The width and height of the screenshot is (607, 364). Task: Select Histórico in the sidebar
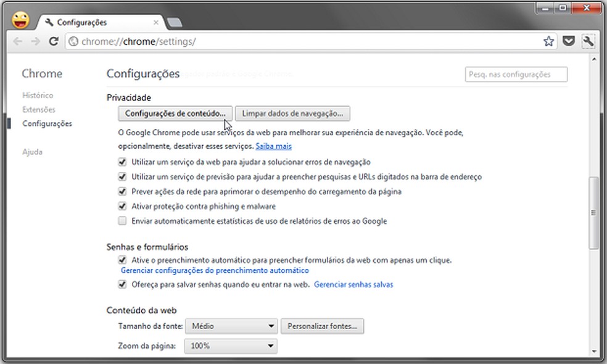point(38,95)
